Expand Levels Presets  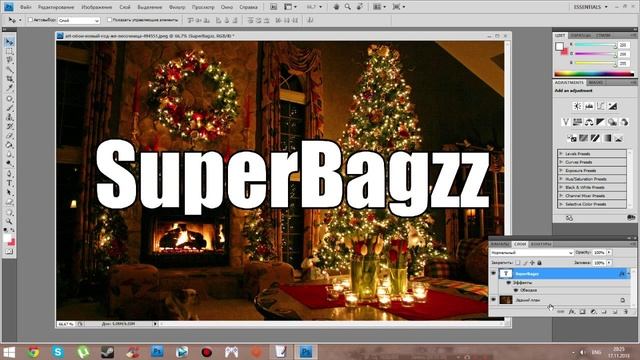(x=562, y=154)
